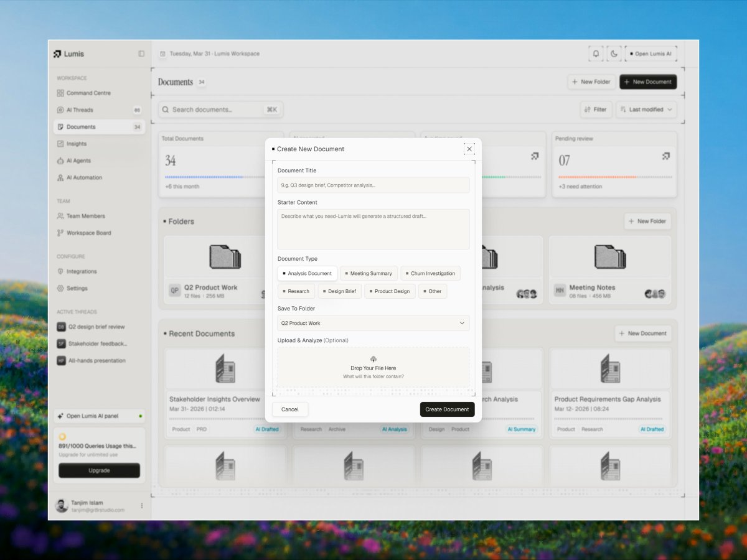Click the calendar icon beside the date
The height and width of the screenshot is (560, 747).
(162, 54)
